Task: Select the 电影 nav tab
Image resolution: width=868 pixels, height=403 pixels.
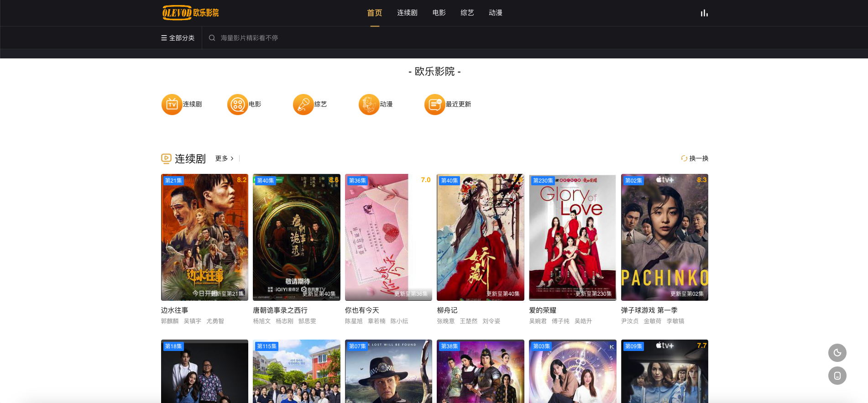Action: (x=439, y=13)
